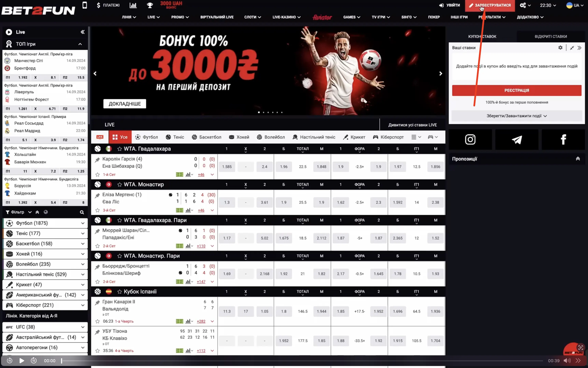588x368 pixels.
Task: Go to next banner slide arrow
Action: pos(440,73)
